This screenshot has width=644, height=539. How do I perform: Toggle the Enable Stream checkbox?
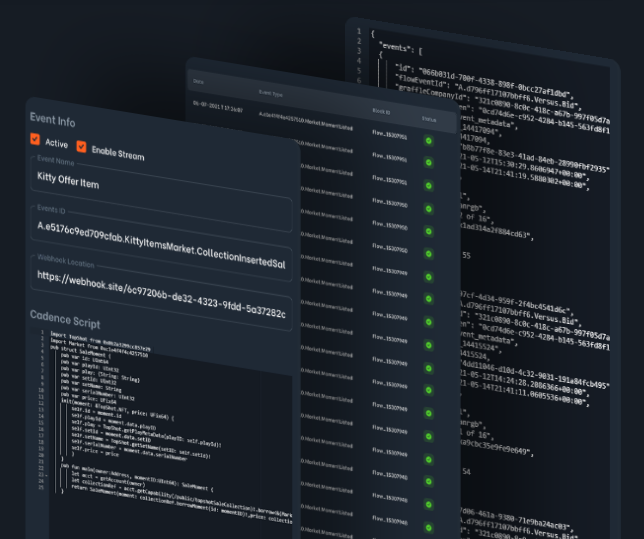click(81, 146)
